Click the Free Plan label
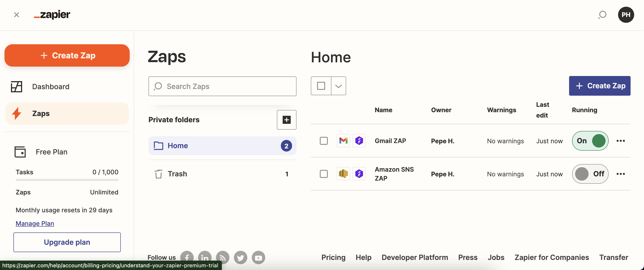Image resolution: width=644 pixels, height=270 pixels. (51, 152)
